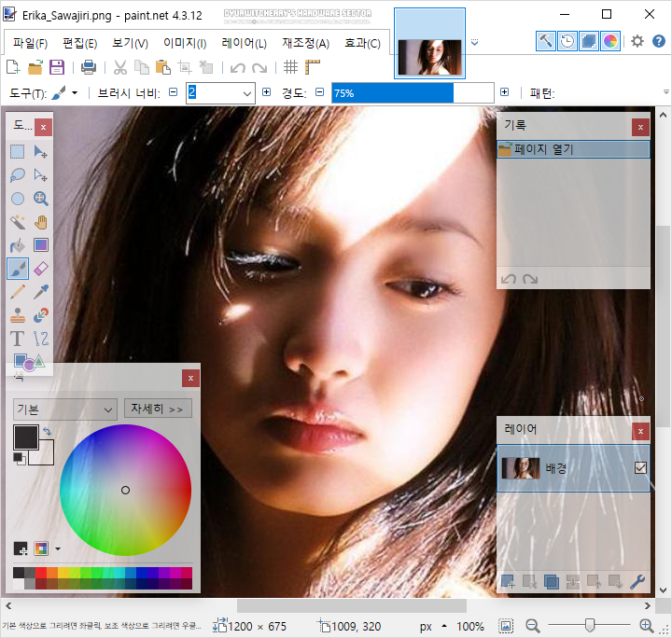Select the Eraser tool

click(x=41, y=269)
